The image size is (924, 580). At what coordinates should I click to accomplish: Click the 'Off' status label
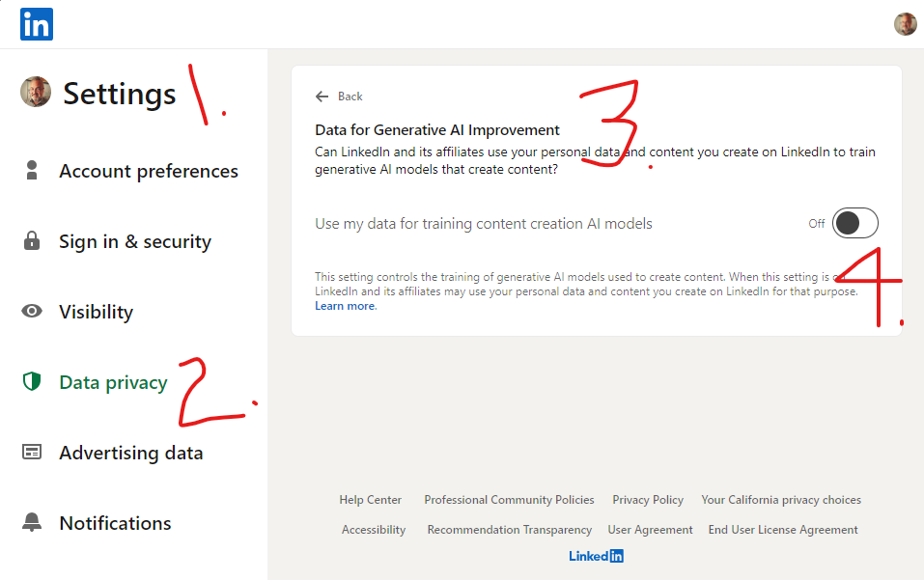pos(816,224)
